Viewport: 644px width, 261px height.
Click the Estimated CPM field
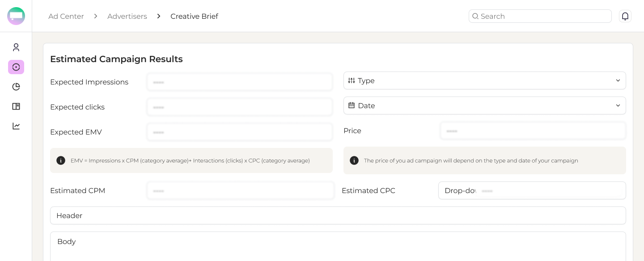[241, 190]
